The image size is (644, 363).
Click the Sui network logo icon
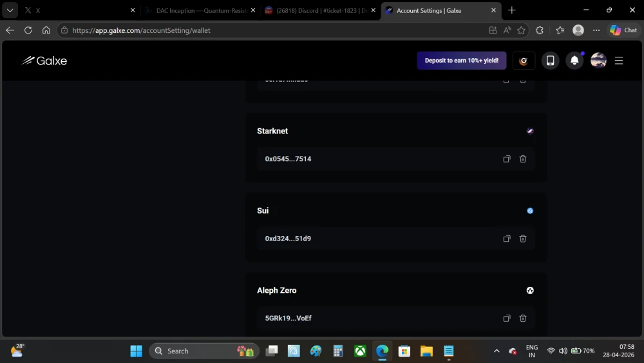530,211
